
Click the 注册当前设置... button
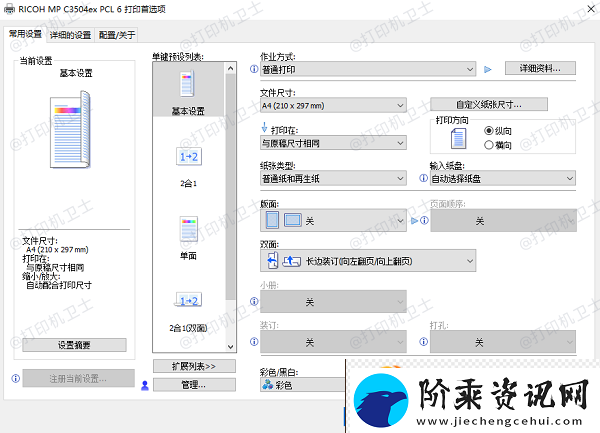pos(78,378)
